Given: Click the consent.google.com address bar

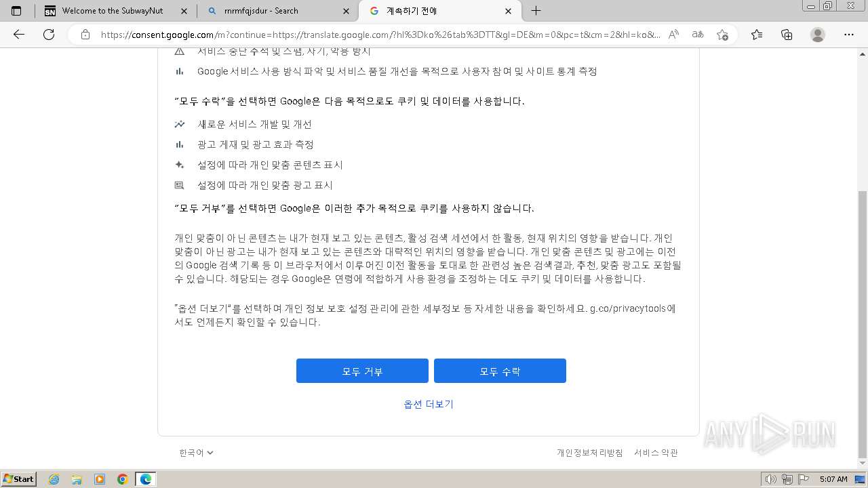Looking at the screenshot, I should tap(380, 35).
